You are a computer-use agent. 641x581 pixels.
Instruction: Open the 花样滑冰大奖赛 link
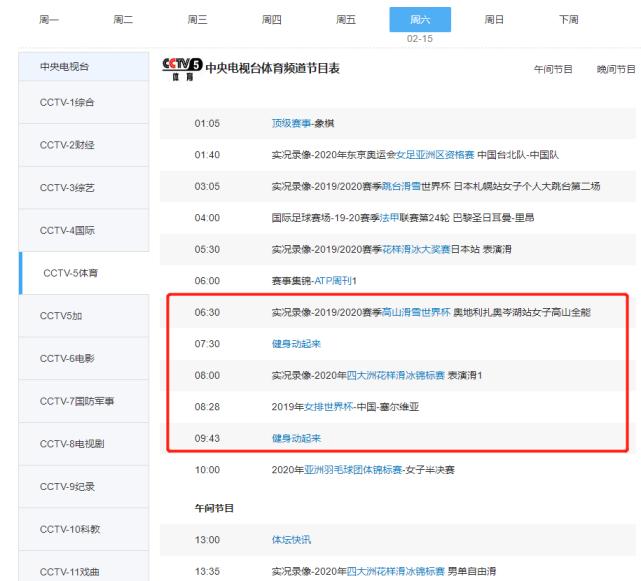(x=416, y=249)
